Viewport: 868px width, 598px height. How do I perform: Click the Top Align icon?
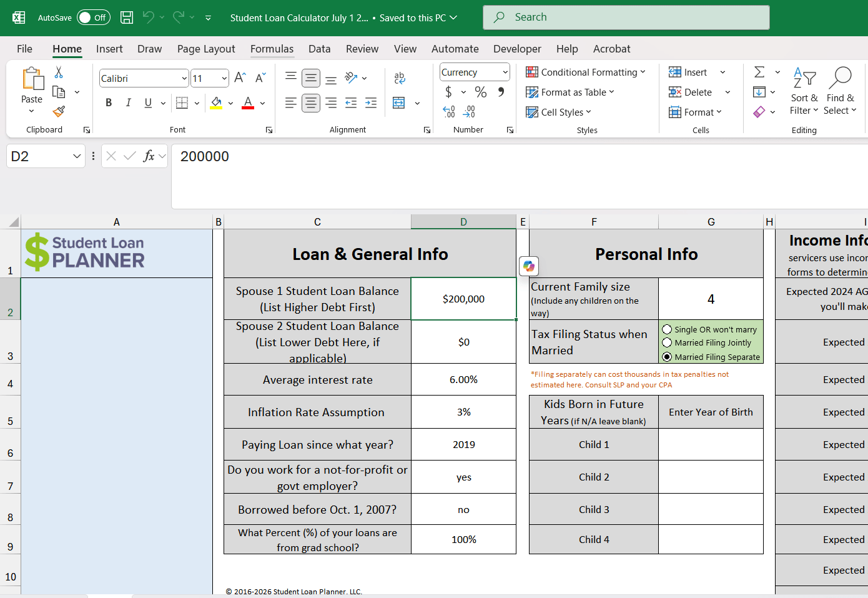[291, 77]
